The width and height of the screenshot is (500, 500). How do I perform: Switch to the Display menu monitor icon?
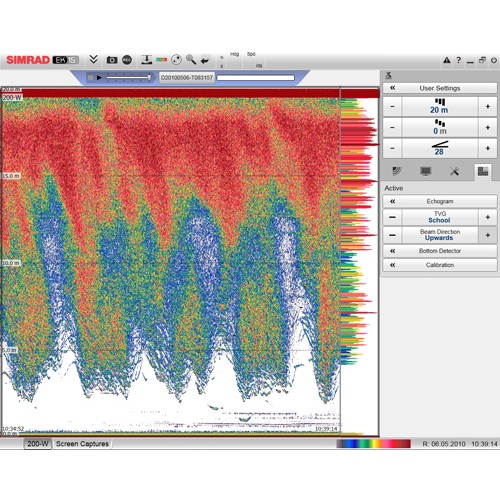tap(426, 171)
